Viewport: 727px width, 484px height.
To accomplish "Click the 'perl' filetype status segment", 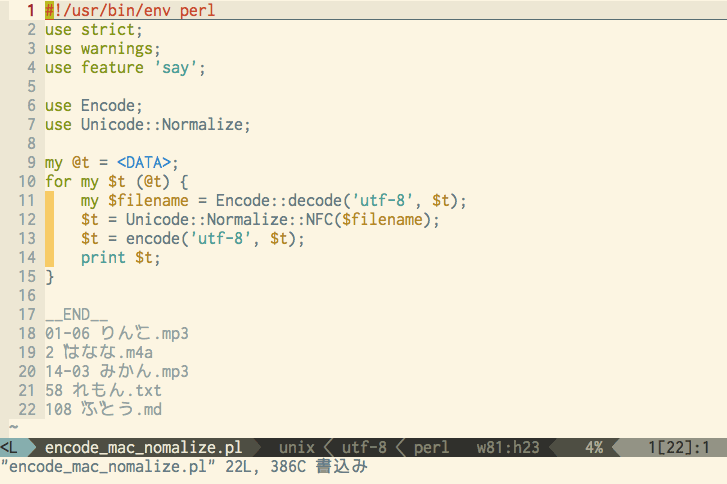I will 431,448.
